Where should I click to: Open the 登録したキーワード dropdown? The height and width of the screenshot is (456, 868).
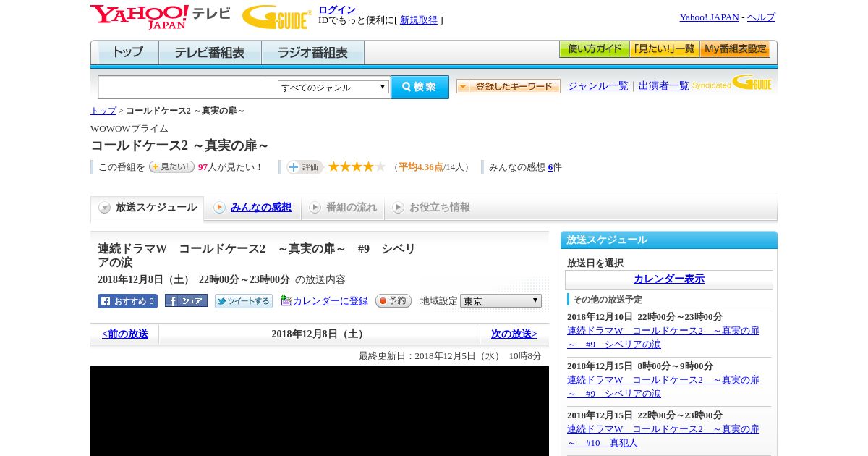click(x=509, y=86)
